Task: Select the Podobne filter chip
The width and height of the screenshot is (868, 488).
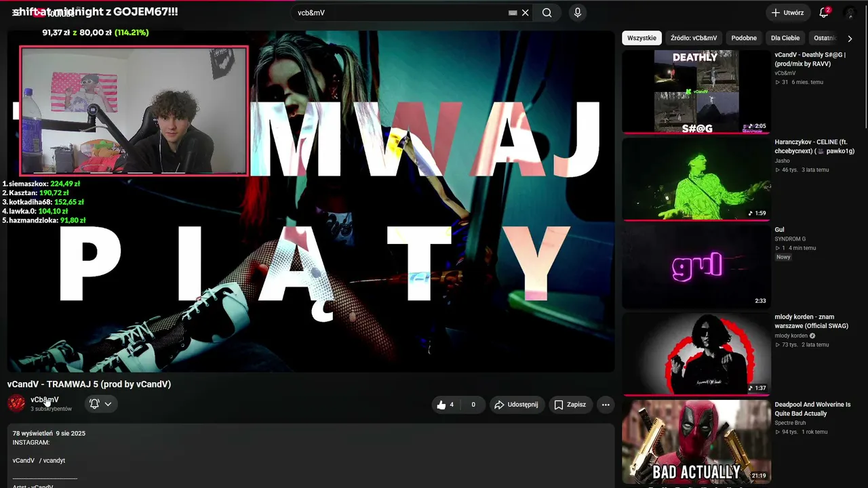Action: [x=744, y=38]
